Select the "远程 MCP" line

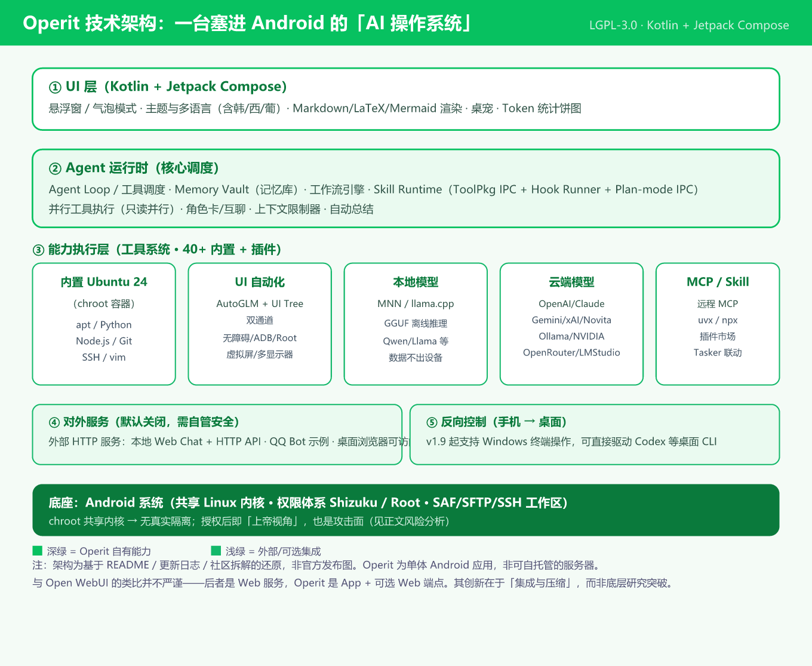coord(718,303)
